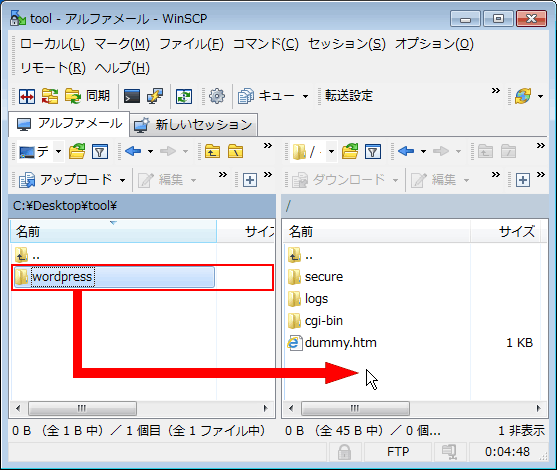Click the Compare Directories toolbar icon
The image size is (557, 470).
27,96
